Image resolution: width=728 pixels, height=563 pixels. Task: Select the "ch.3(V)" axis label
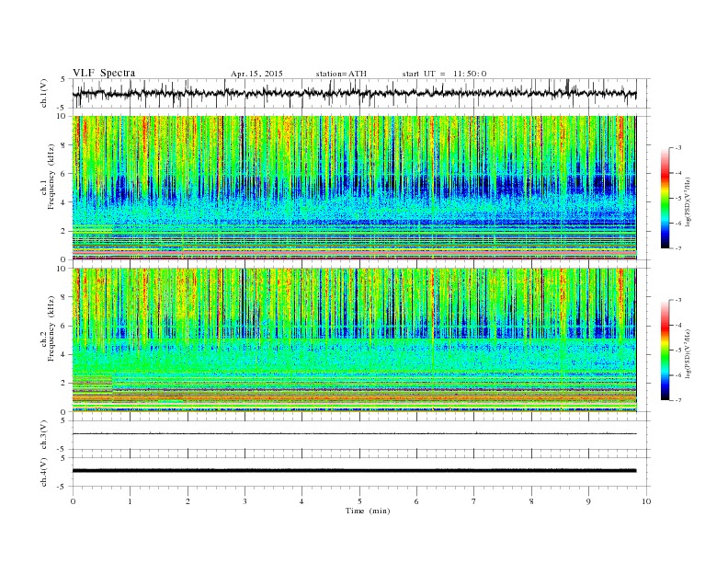43,435
